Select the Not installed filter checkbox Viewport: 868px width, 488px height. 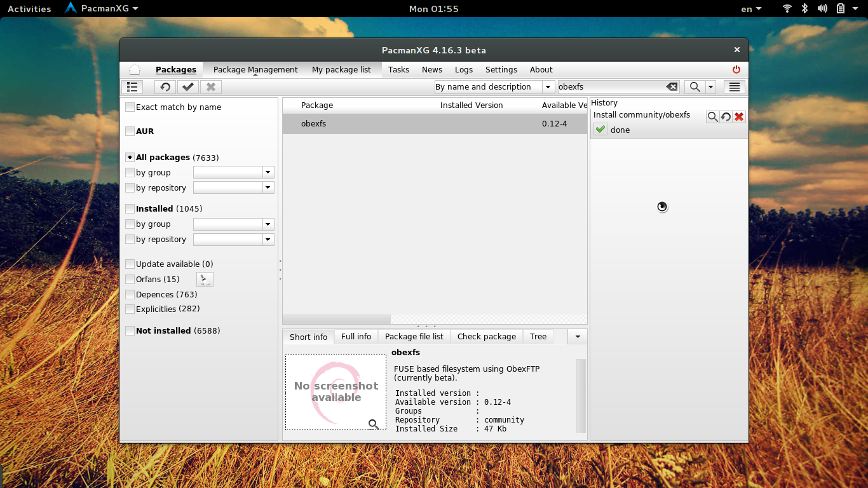click(130, 331)
